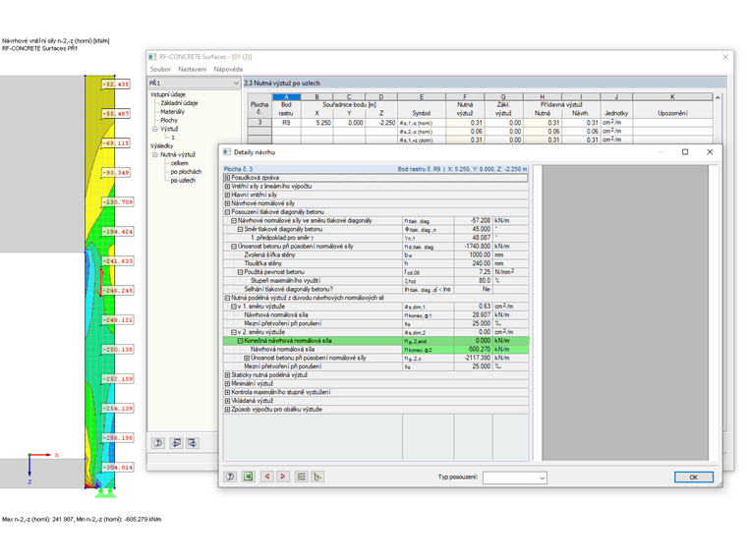Close the Detaily návrhu dialog
The image size is (747, 560).
point(710,152)
